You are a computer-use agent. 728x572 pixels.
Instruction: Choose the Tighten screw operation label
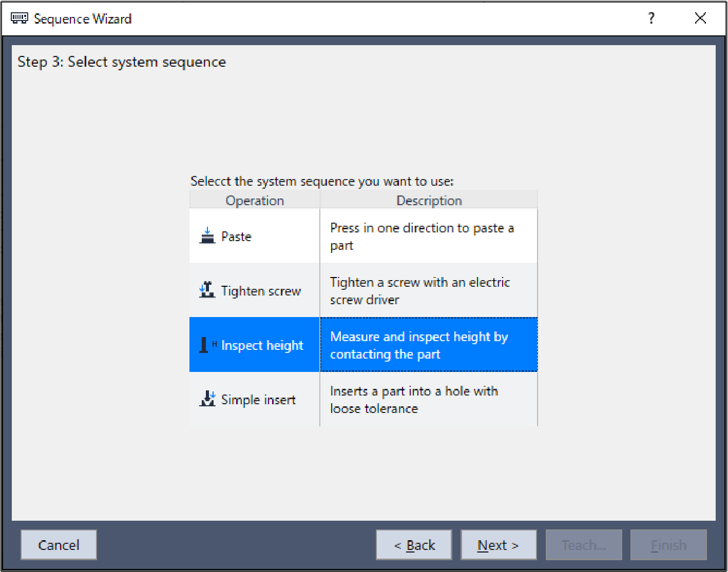click(261, 291)
